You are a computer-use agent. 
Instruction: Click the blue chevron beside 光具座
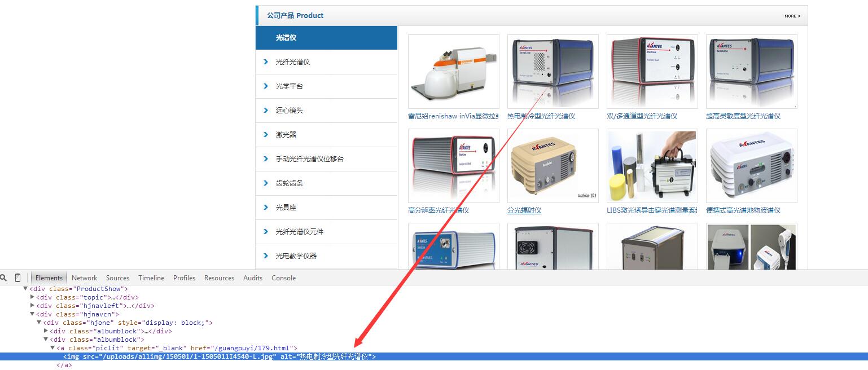(x=266, y=208)
